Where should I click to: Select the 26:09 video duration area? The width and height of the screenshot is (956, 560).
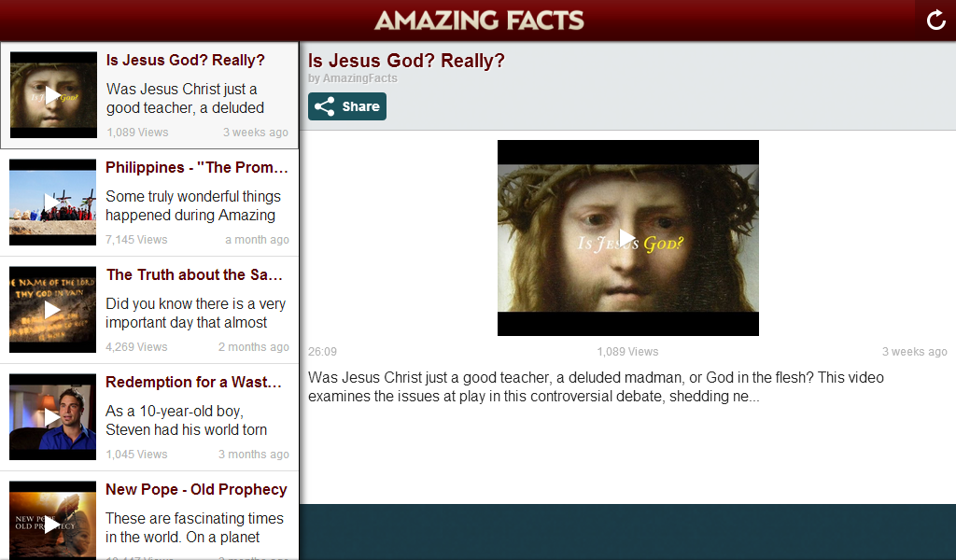(320, 352)
